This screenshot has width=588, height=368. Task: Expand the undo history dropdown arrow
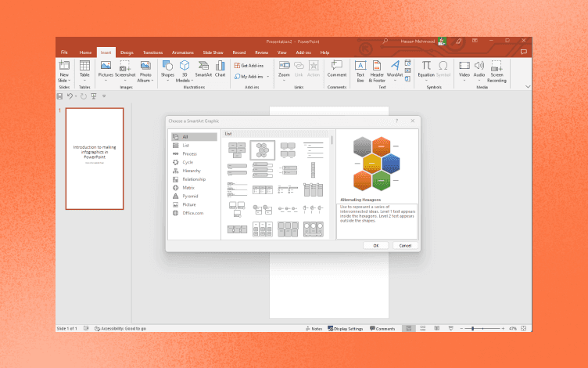pyautogui.click(x=76, y=96)
